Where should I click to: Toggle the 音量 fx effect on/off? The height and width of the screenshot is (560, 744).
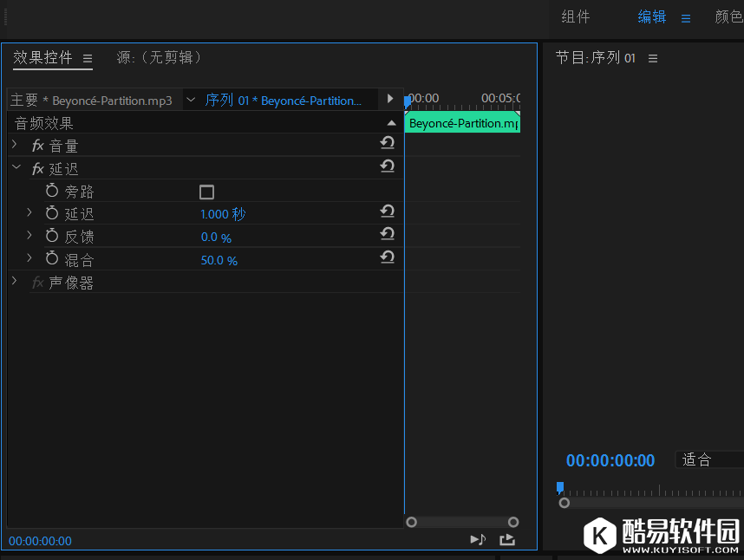(x=38, y=147)
